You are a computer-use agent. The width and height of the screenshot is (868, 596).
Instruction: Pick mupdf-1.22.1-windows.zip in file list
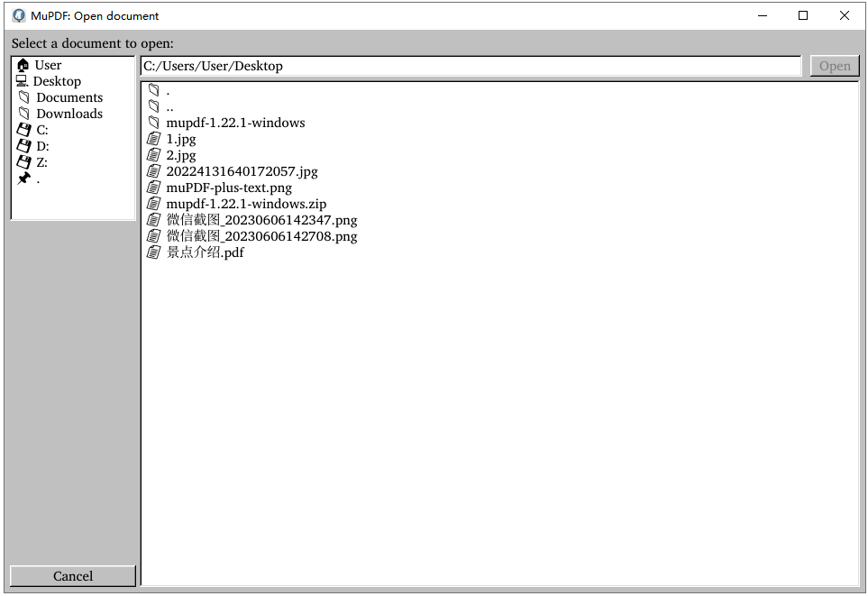(246, 204)
